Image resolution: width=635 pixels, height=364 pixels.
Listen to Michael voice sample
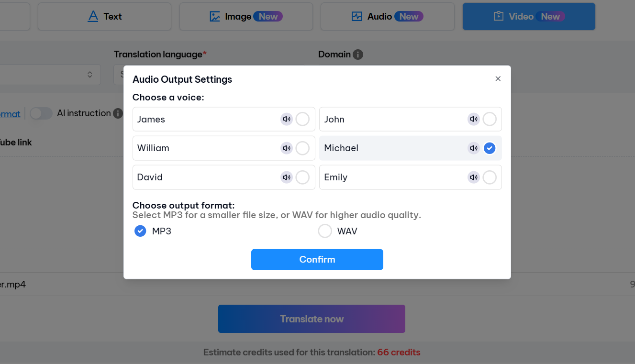(x=474, y=148)
